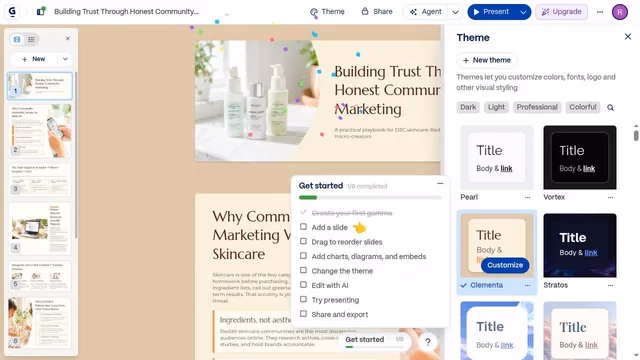This screenshot has width=640, height=360.
Task: Switch to list view in slide sidebar
Action: click(x=31, y=39)
